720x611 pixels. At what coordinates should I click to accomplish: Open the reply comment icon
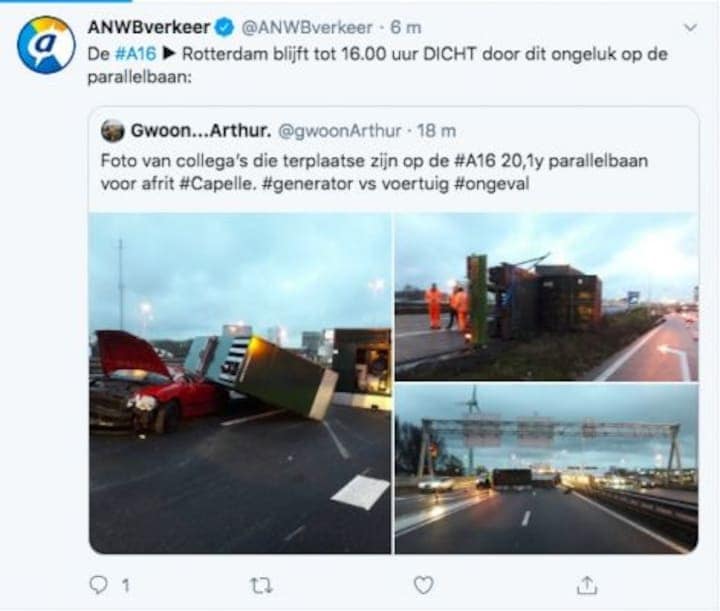(x=98, y=585)
